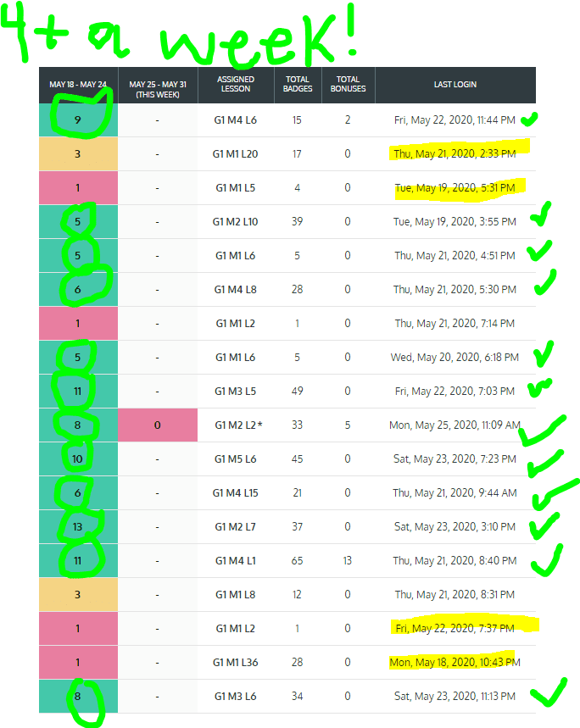The image size is (580, 728).
Task: Click the Assigned Lesson column header
Action: tap(236, 85)
